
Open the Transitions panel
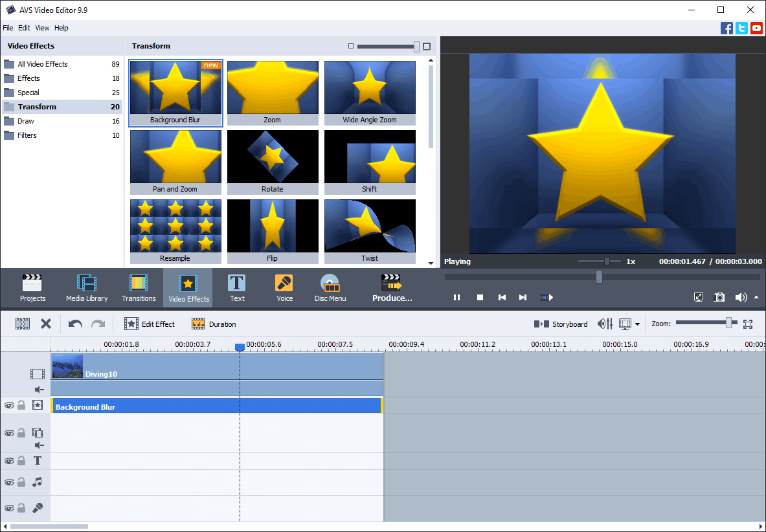click(139, 288)
